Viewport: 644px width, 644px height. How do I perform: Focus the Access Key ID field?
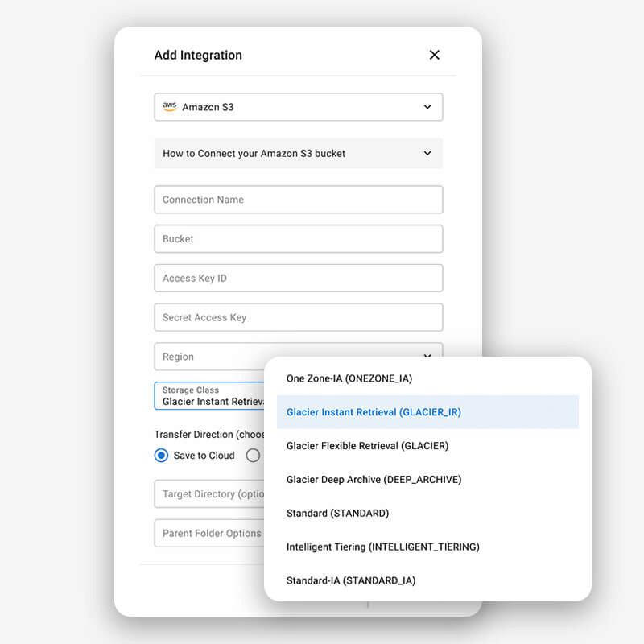[298, 278]
